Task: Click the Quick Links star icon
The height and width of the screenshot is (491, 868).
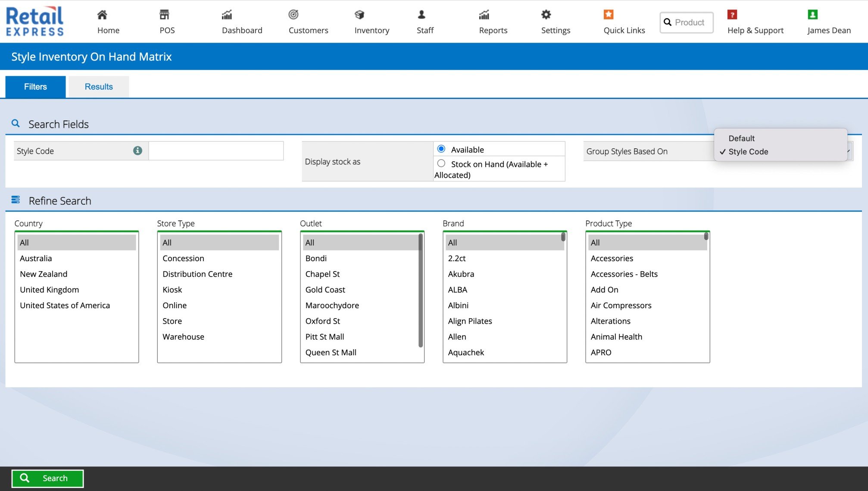Action: tap(608, 15)
